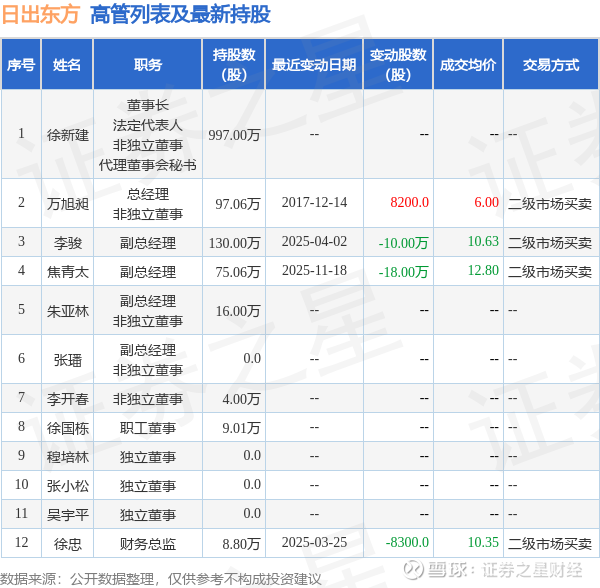This screenshot has height=588, width=600.
Task: Click the holding value 16.00万
Action: click(x=238, y=311)
